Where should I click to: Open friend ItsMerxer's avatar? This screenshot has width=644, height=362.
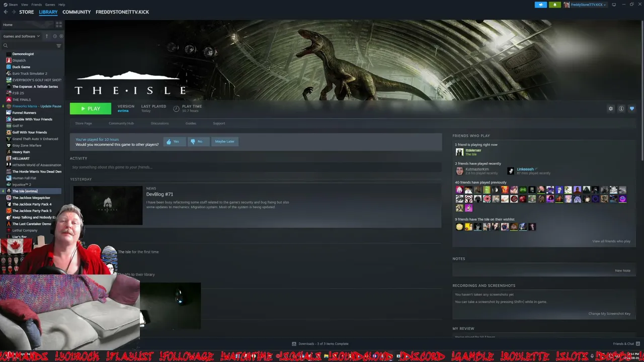[x=459, y=152]
